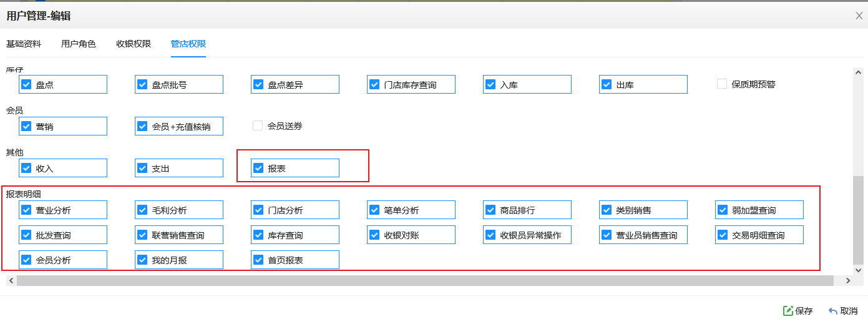Click the vertical scrollbar thumb
The height and width of the screenshot is (324, 868).
858,220
